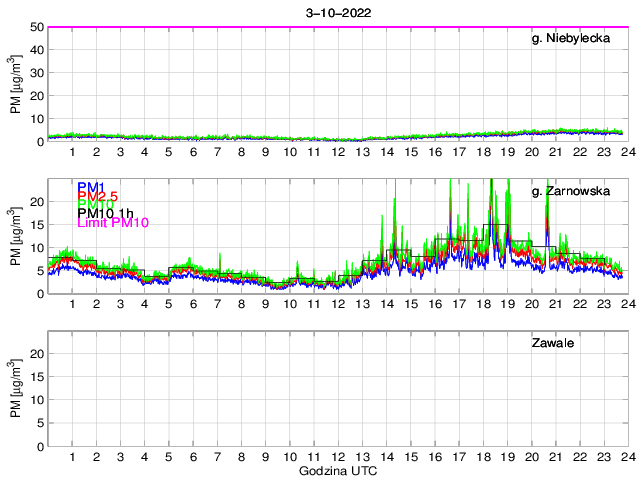Click hour 24 tick on the Zawale chart
Screen dimensions: 640x480
627,457
